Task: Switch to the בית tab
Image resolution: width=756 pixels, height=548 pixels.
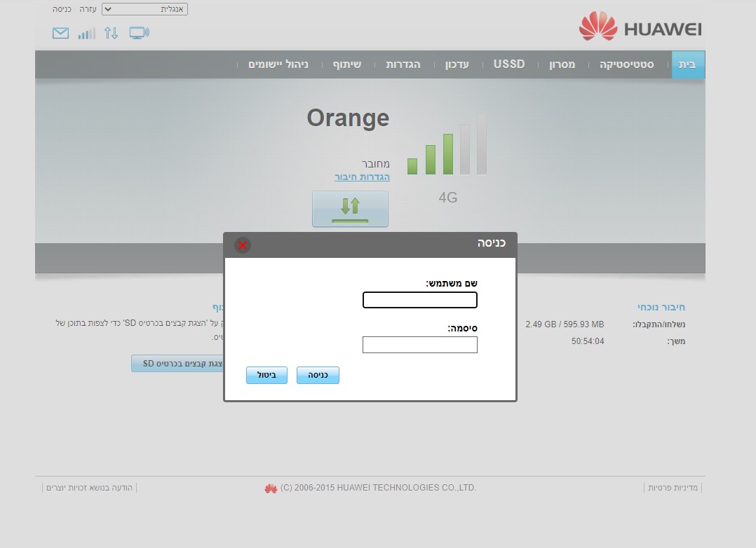Action: click(688, 64)
